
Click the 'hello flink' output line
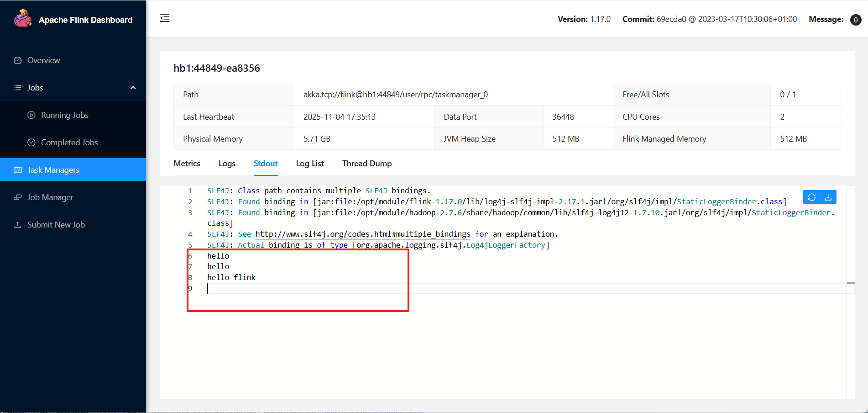[231, 277]
